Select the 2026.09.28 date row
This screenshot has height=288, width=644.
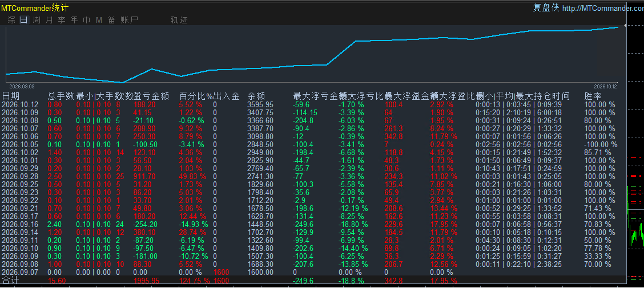tap(20, 176)
